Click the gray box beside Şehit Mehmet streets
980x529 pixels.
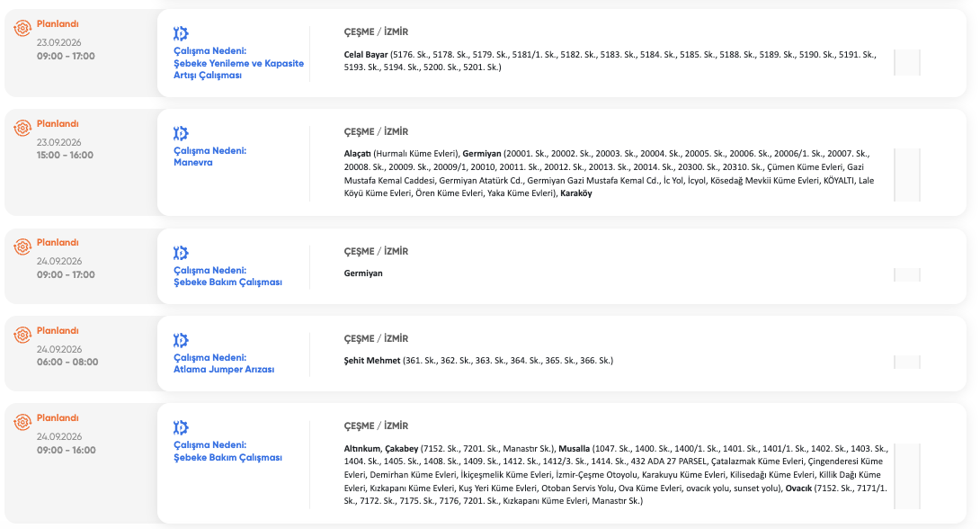(907, 362)
